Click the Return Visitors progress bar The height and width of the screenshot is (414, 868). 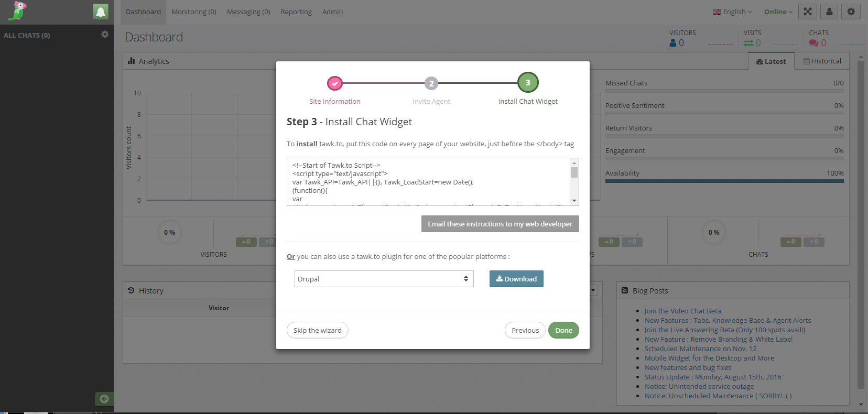(724, 136)
